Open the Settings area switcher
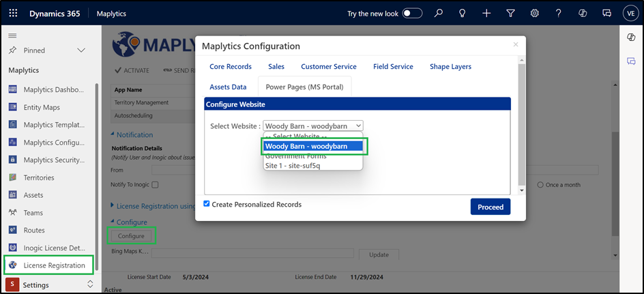The width and height of the screenshot is (644, 294). [89, 284]
